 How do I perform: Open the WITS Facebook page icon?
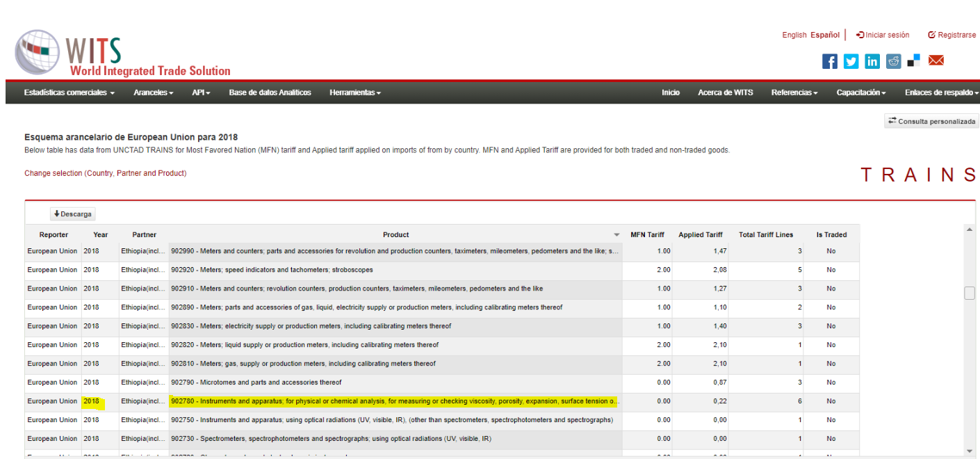pos(830,61)
